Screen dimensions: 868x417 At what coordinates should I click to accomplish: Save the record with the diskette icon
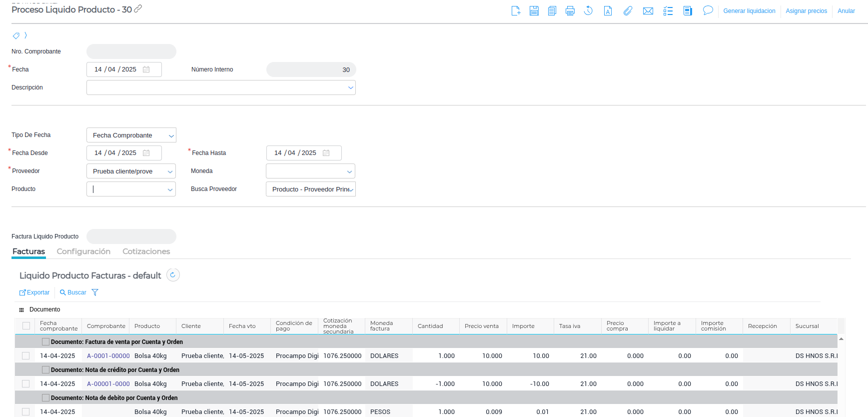(x=534, y=11)
